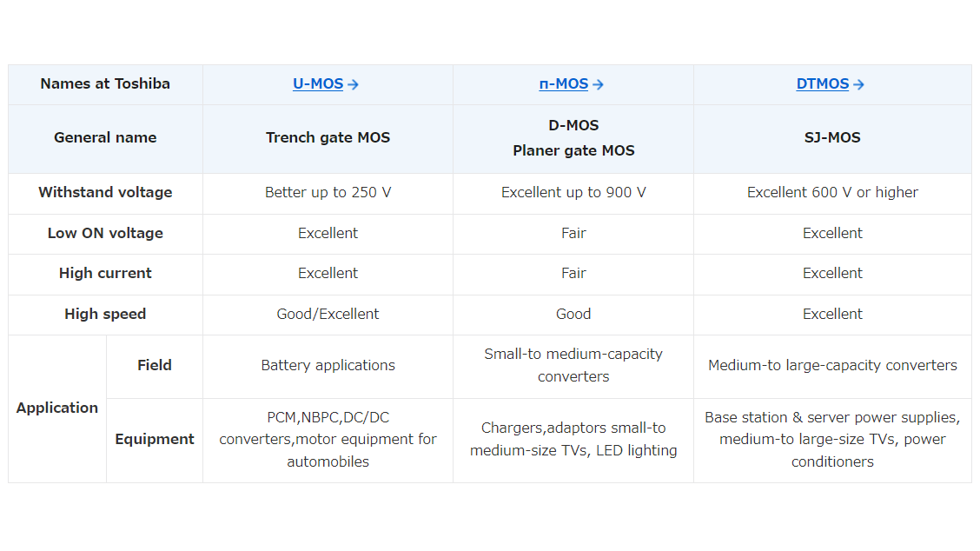
Task: Select the 'Application' row header
Action: pos(56,408)
